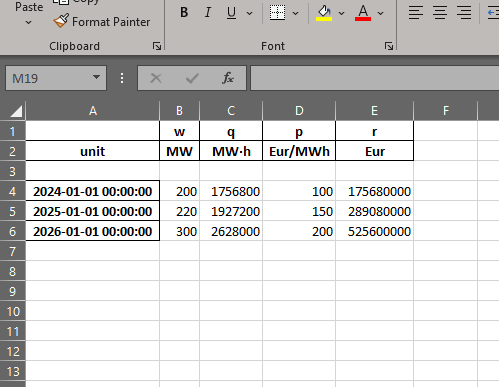Viewport: 499px width, 387px height.
Task: Open Font settings dialog launcher
Action: click(388, 46)
